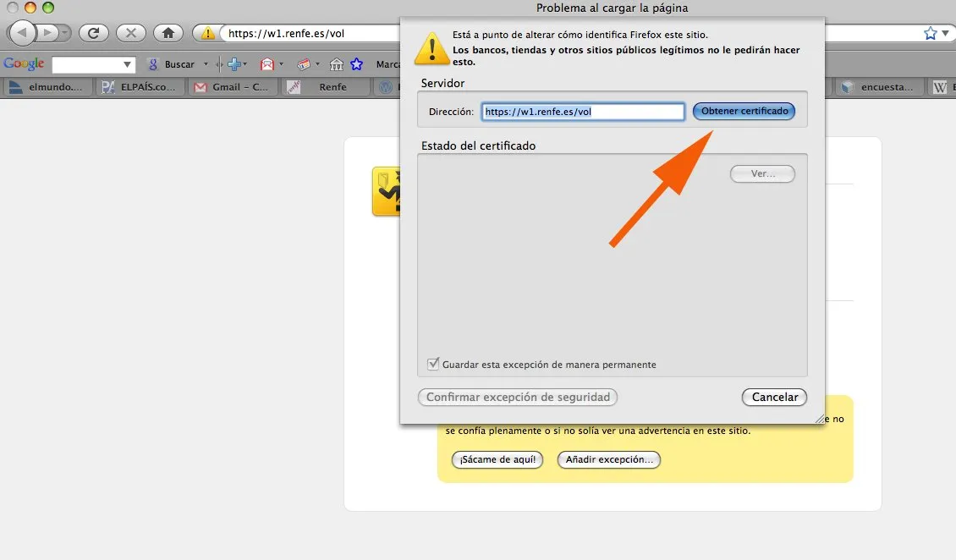Click the Añadir excepción button

pyautogui.click(x=609, y=459)
